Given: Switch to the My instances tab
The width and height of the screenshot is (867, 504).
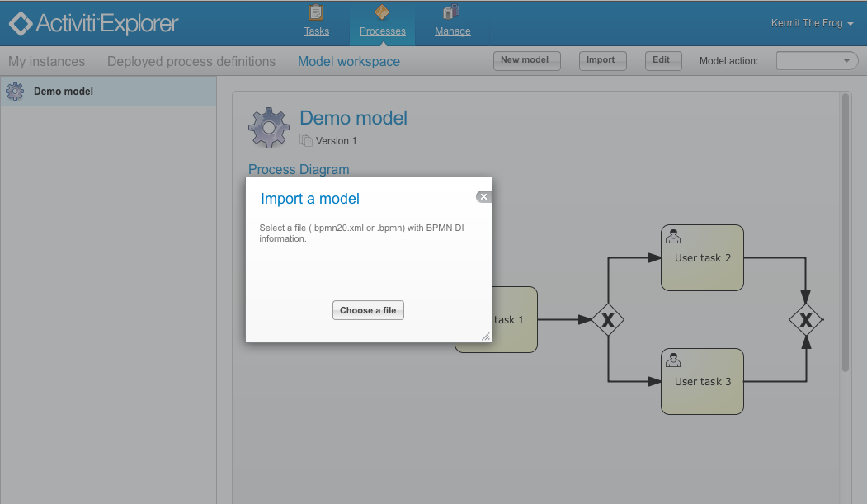Looking at the screenshot, I should click(46, 61).
